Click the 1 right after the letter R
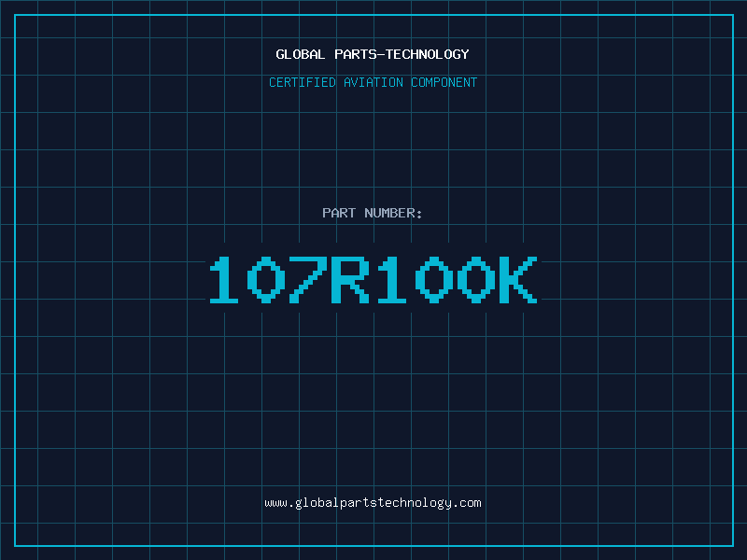 [391, 280]
